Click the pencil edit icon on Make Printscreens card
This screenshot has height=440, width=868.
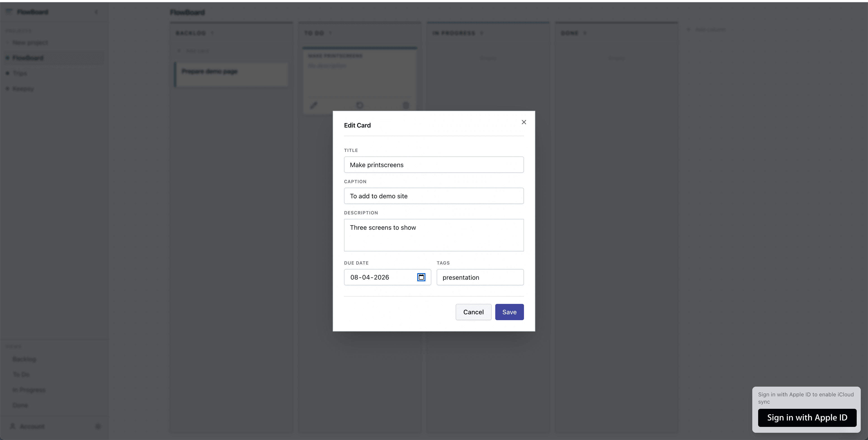314,105
